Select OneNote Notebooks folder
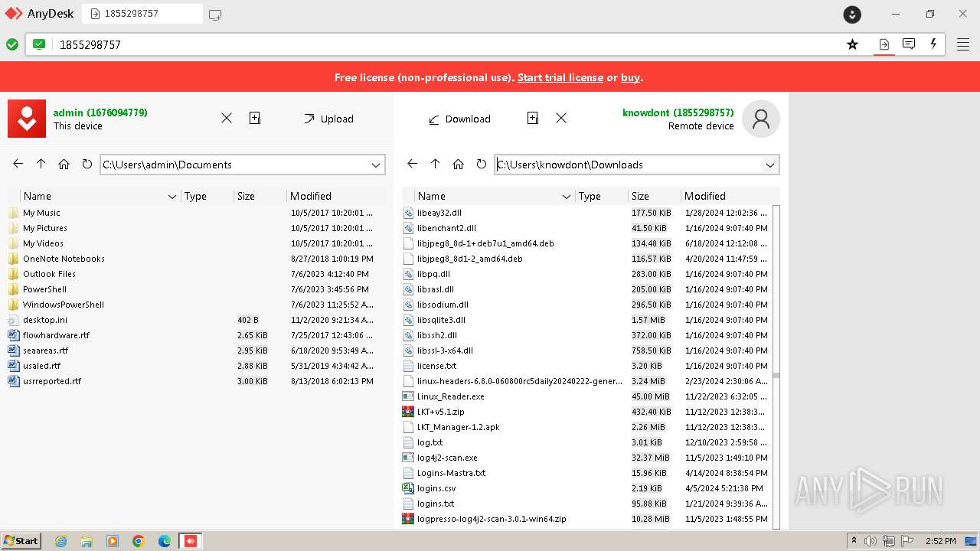The width and height of the screenshot is (980, 551). 64,259
